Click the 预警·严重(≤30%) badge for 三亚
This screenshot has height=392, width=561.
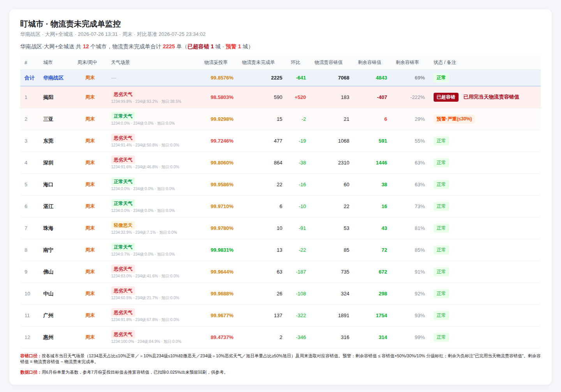click(454, 119)
